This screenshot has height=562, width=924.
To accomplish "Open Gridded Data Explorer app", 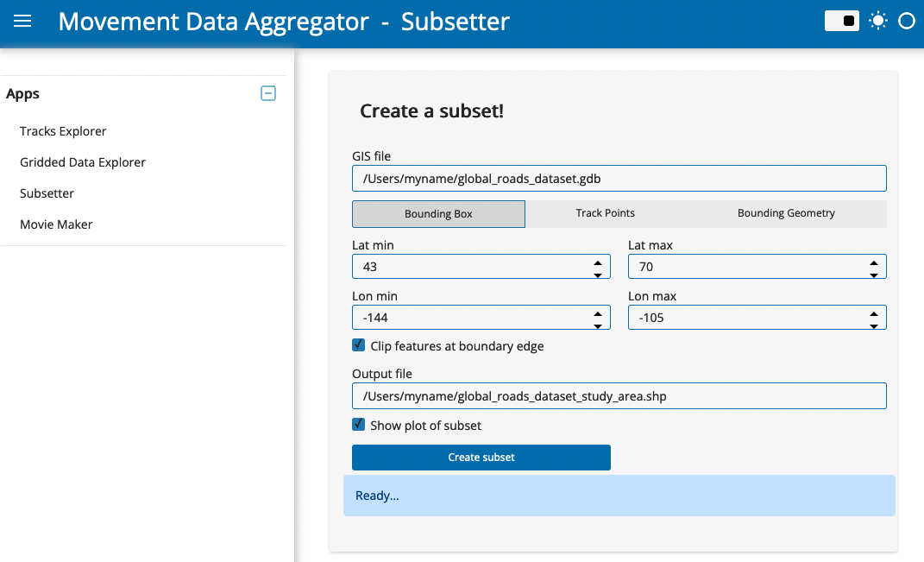I will pos(83,162).
